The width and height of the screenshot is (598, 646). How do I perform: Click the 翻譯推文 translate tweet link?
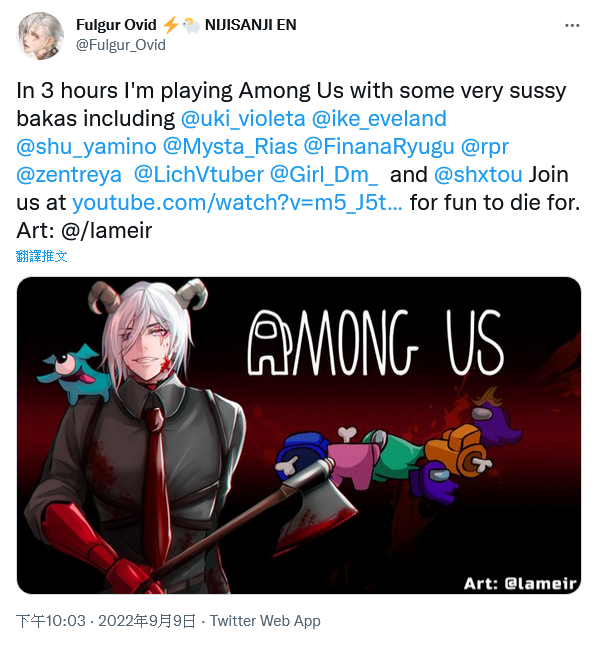[42, 256]
